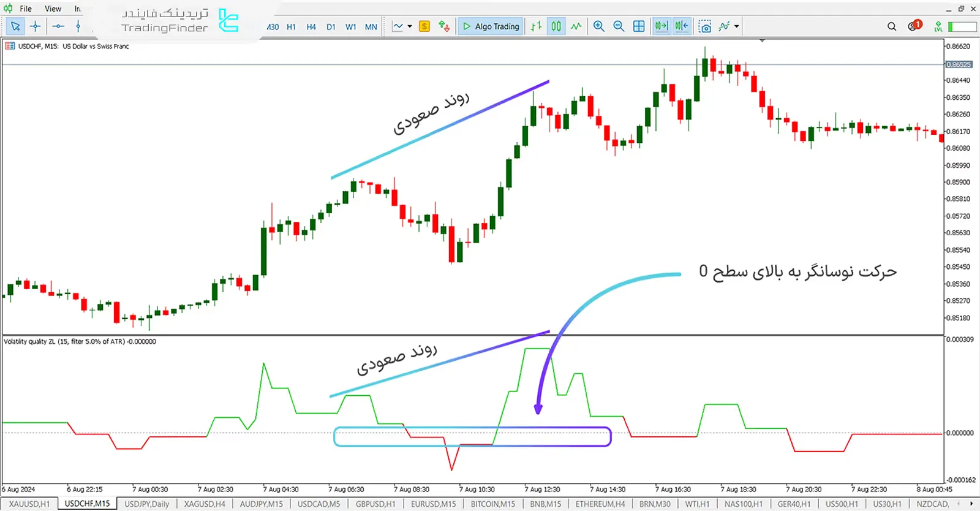This screenshot has height=511, width=980.
Task: Open the View menu
Action: [53, 9]
